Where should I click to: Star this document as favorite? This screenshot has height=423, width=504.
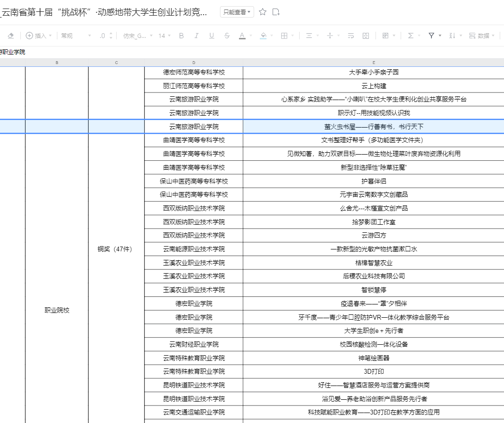(x=263, y=12)
